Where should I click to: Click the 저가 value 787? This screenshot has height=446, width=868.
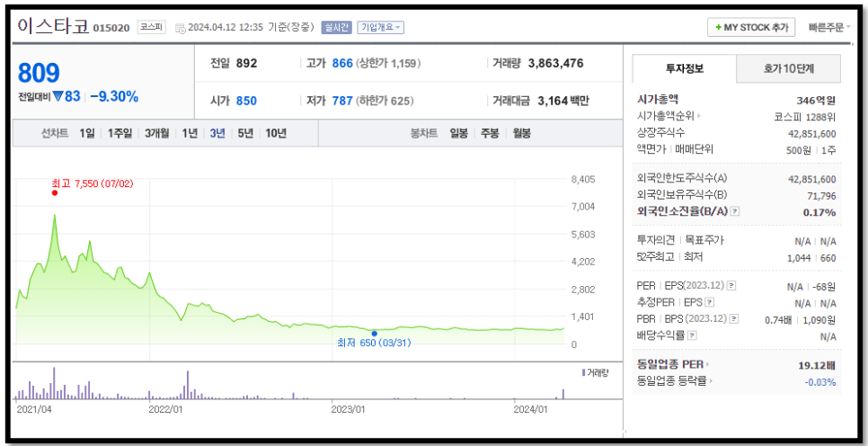click(342, 101)
